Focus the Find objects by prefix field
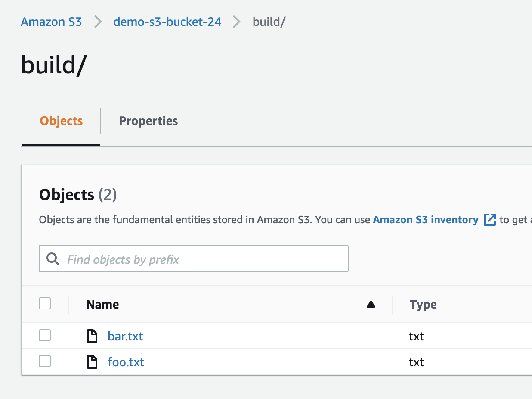This screenshot has width=532, height=399. (x=202, y=259)
